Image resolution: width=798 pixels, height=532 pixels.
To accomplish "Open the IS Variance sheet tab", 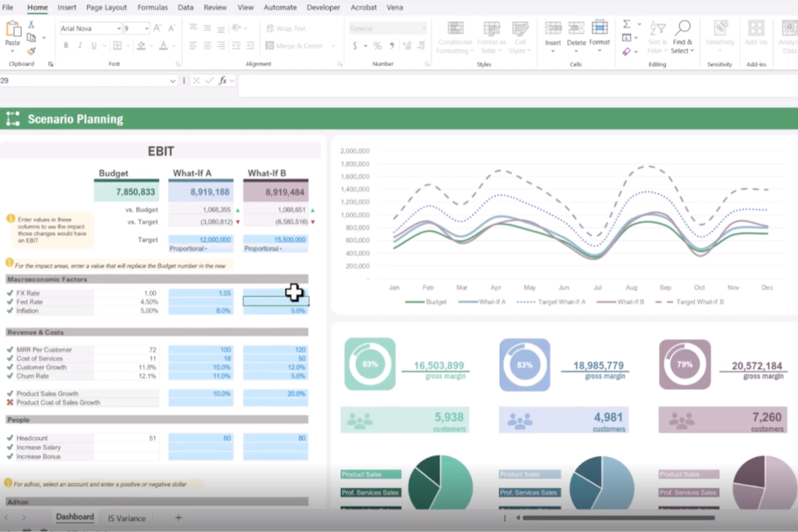I will pos(125,518).
